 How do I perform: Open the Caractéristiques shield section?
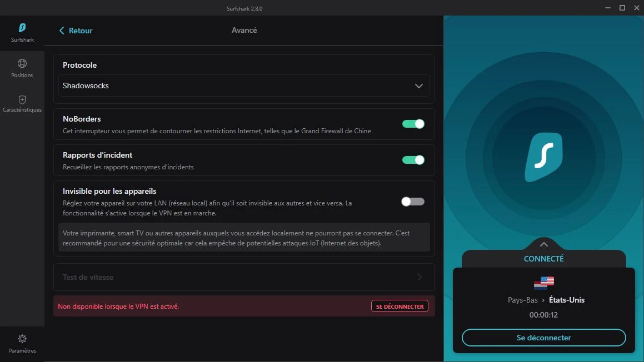(x=22, y=103)
